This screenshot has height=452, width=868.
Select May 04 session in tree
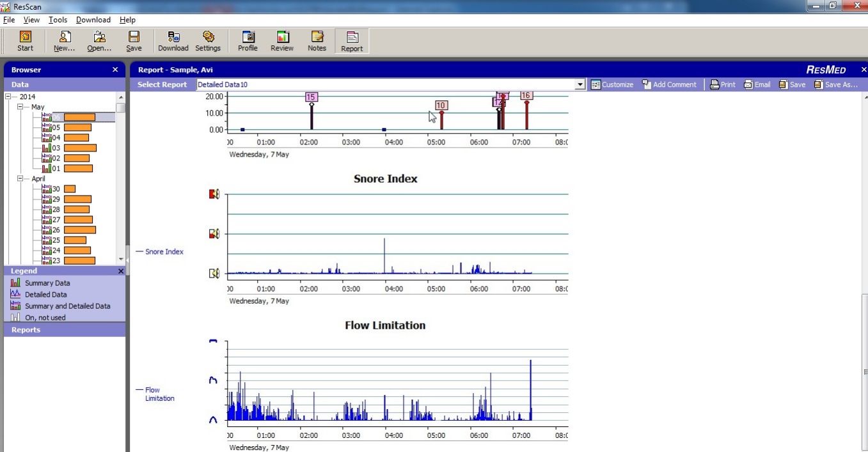pos(65,137)
